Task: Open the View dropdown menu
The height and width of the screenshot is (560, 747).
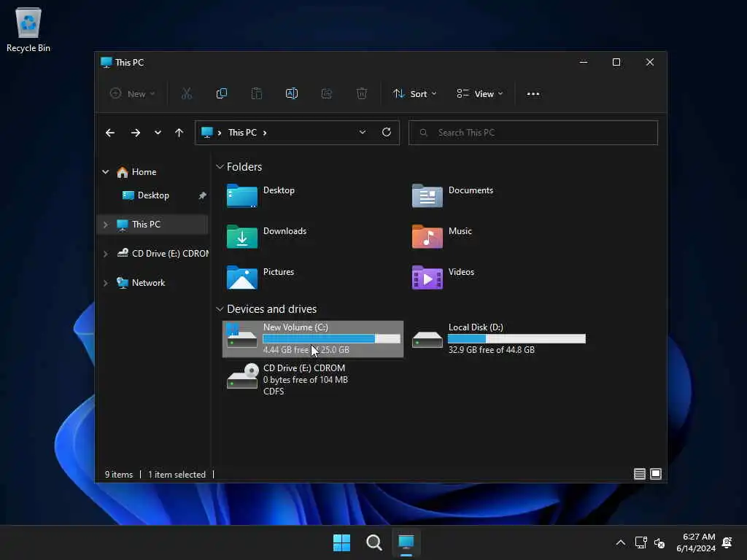Action: [x=480, y=94]
